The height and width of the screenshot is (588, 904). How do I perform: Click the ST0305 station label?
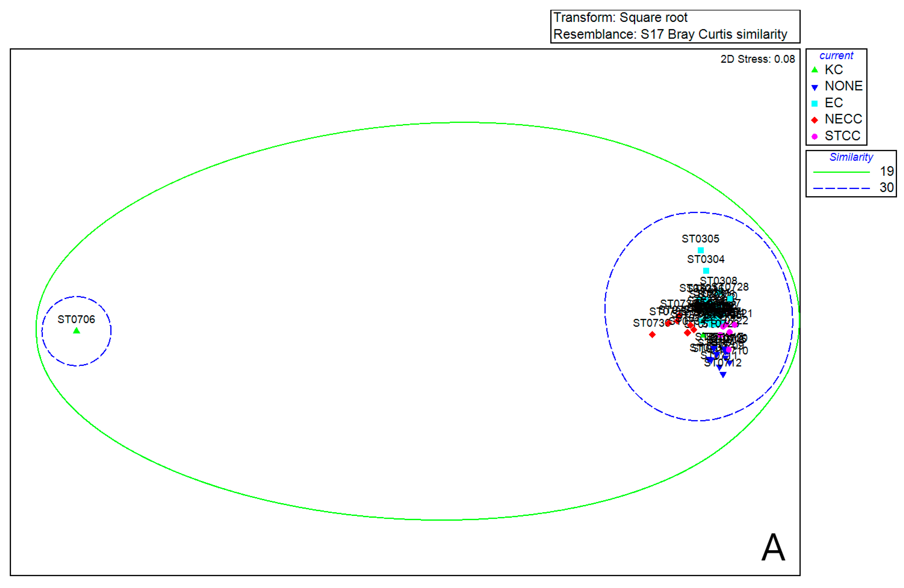coord(700,239)
